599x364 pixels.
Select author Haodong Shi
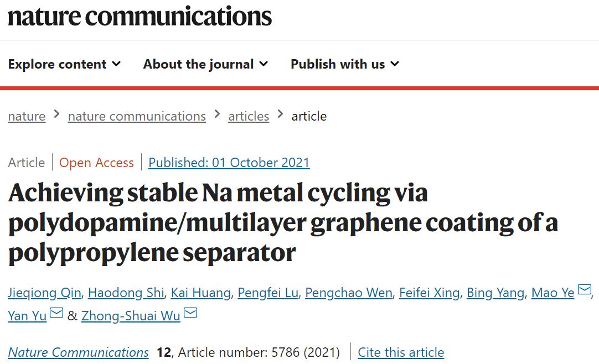[126, 293]
